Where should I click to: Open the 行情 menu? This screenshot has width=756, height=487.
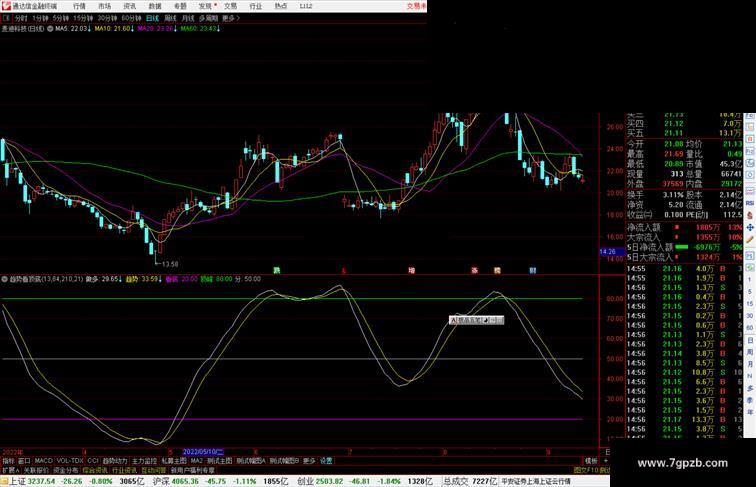pos(79,6)
